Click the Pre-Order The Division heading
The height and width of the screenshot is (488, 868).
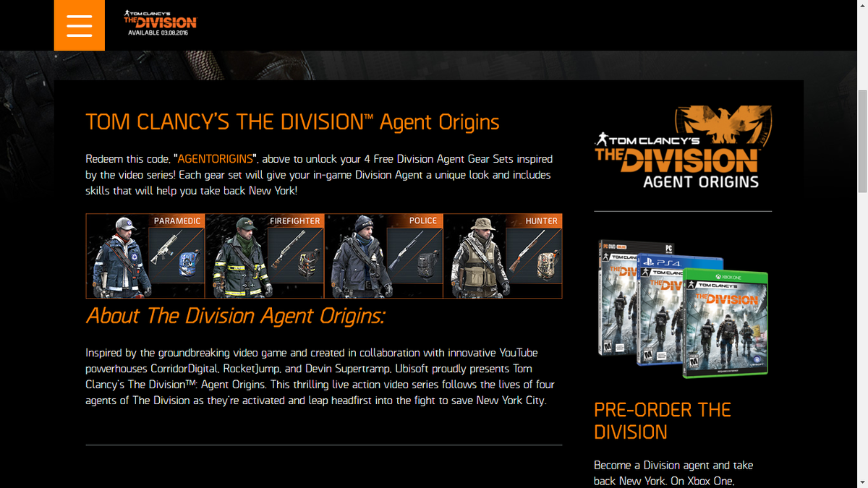[x=663, y=421]
